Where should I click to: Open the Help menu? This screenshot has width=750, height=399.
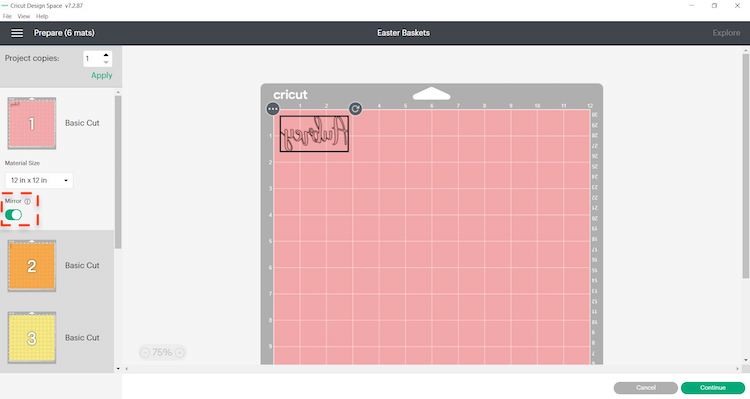[x=42, y=16]
